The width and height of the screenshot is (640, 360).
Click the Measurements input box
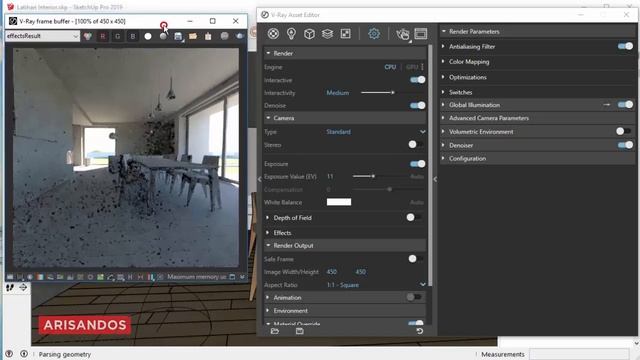tap(579, 354)
